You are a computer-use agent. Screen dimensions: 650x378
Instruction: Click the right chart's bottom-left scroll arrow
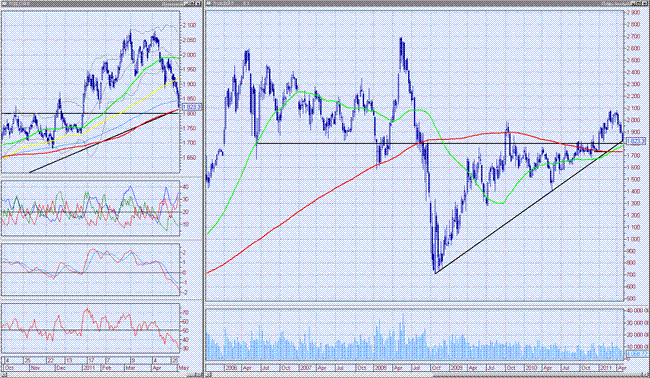pyautogui.click(x=209, y=374)
